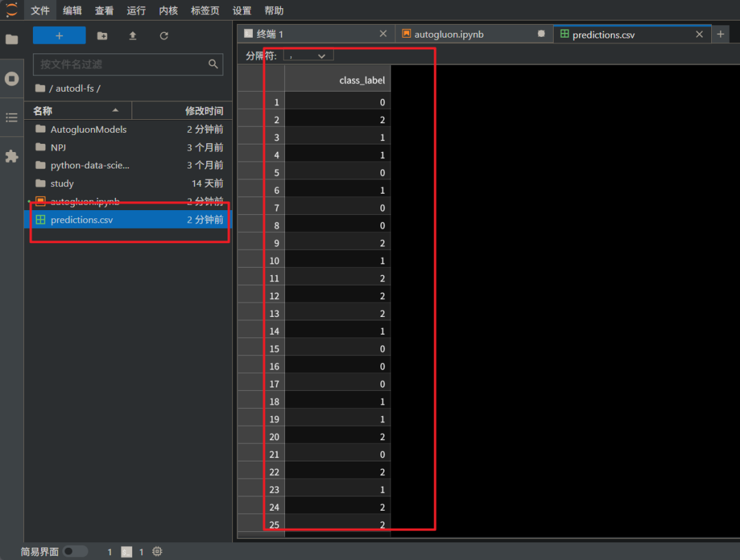Screen dimensions: 740x560
Task: Click blue plus new launcher button
Action: 59,36
